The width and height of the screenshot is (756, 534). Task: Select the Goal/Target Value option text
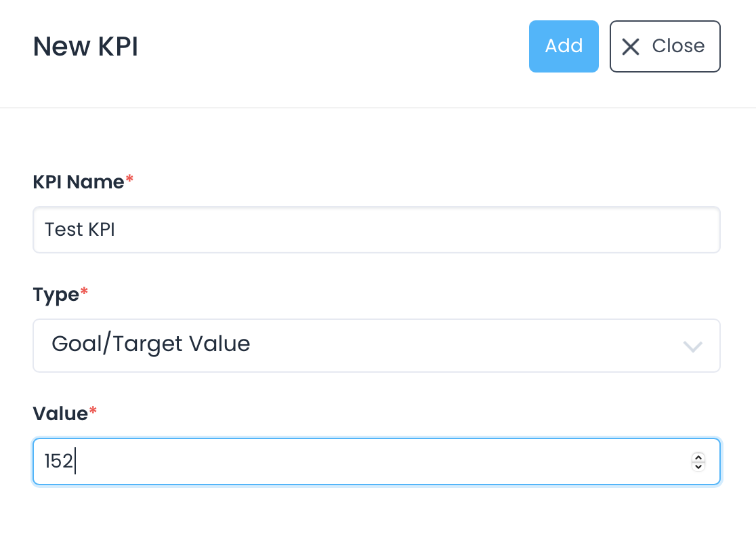tap(150, 344)
